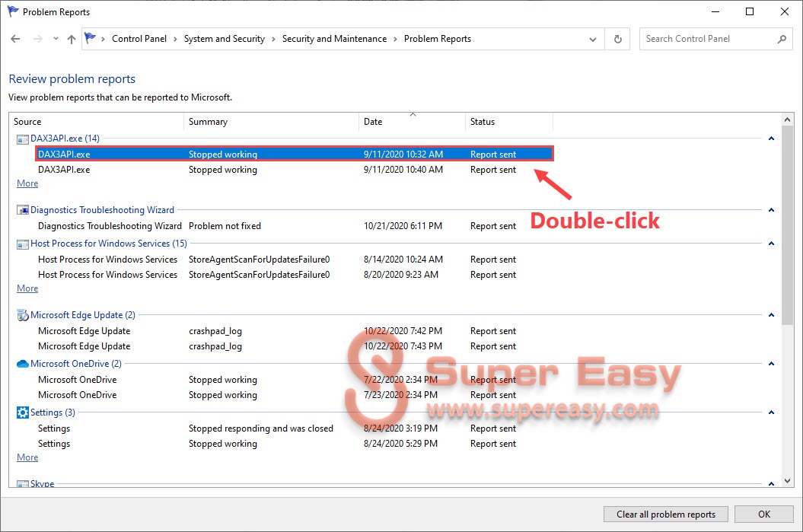Open Security and Maintenance breadcrumb
803x532 pixels.
[334, 39]
